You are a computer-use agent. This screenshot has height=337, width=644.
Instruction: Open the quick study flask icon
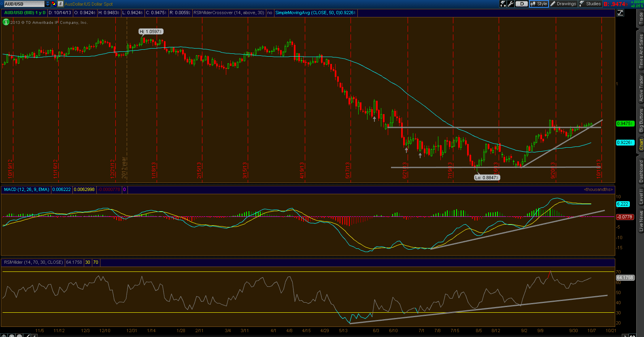pyautogui.click(x=503, y=4)
